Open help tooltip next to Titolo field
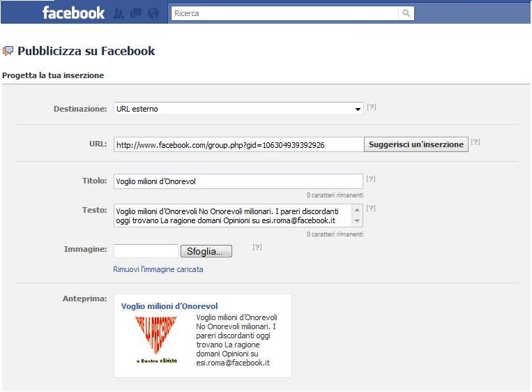The height and width of the screenshot is (392, 532). click(x=371, y=179)
